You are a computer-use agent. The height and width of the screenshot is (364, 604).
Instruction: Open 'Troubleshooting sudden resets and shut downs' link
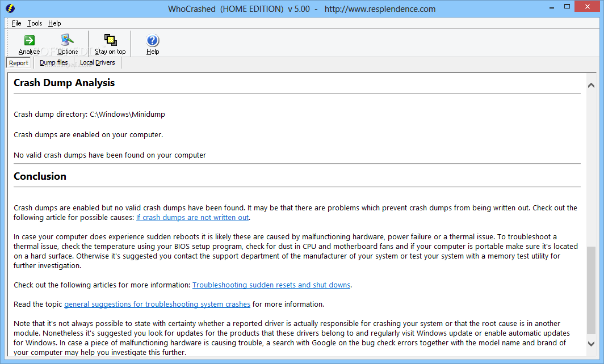pyautogui.click(x=271, y=285)
